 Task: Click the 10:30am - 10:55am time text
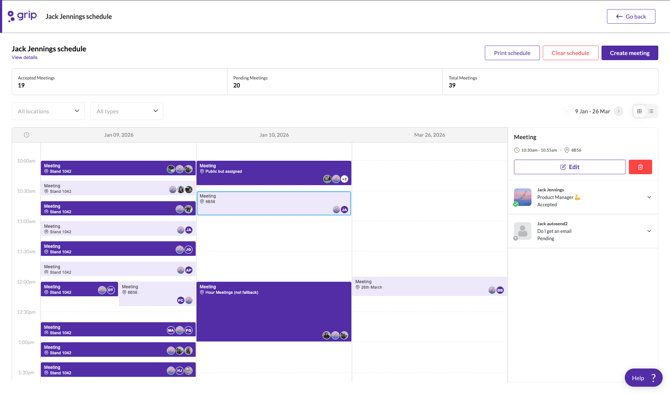coord(539,150)
